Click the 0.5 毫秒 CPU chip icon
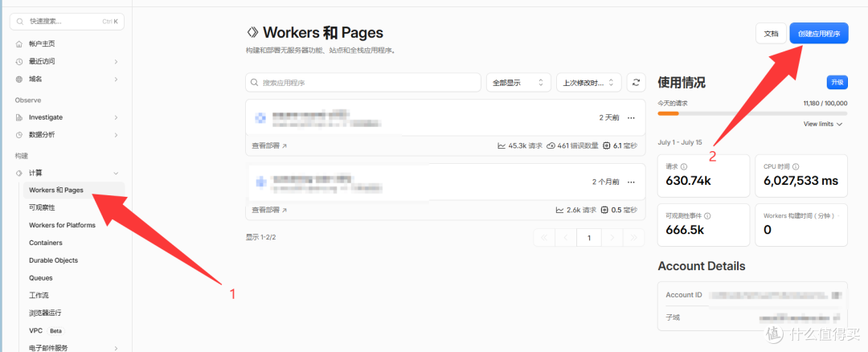 (x=604, y=211)
